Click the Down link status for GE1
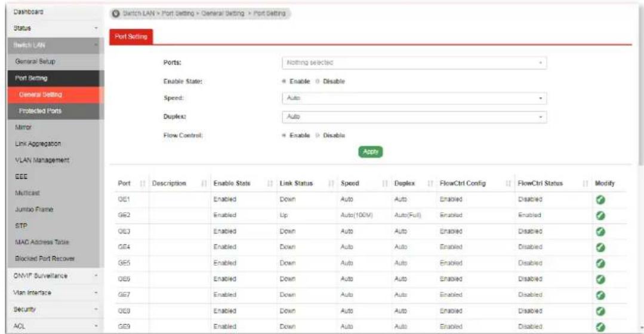644x334 pixels. tap(286, 200)
